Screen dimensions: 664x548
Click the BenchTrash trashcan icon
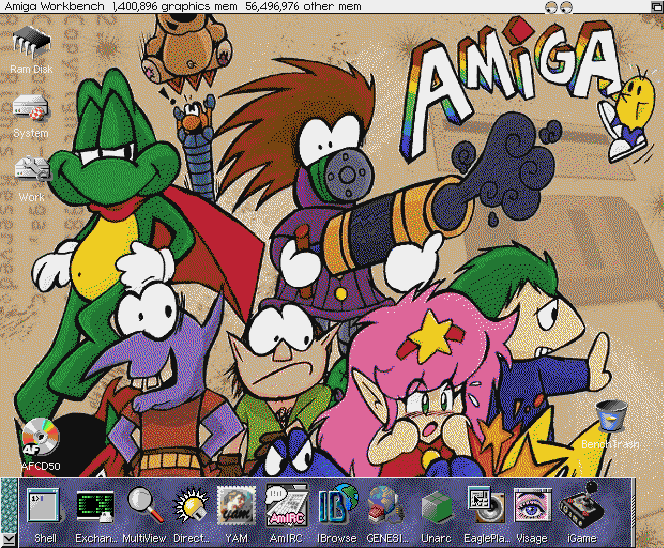pyautogui.click(x=610, y=417)
